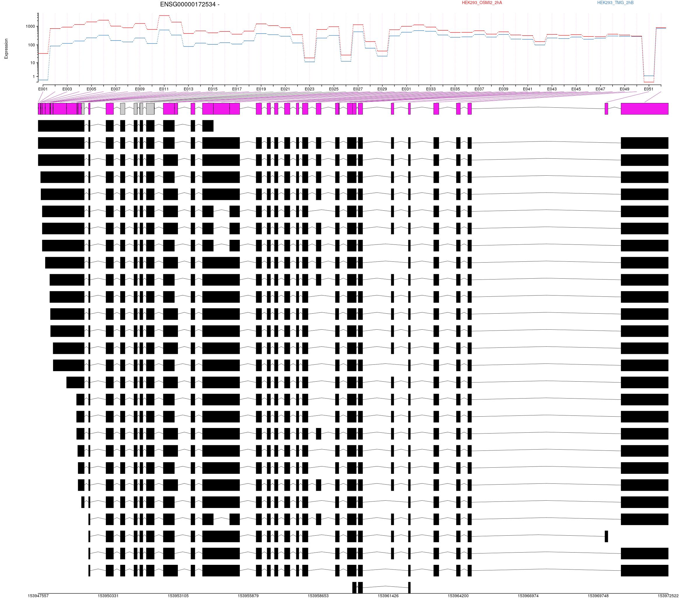Screen dimensions: 700x601
Task: Select exon label E019
Action: point(261,89)
